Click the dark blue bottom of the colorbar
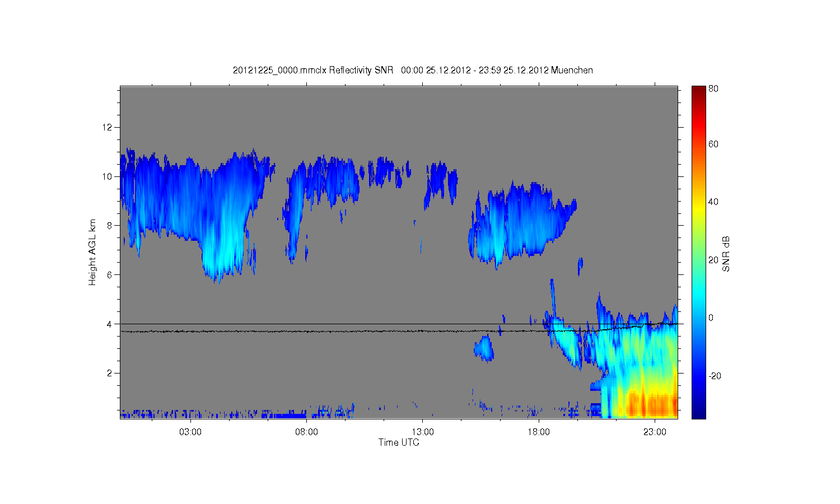The image size is (840, 504). 698,412
